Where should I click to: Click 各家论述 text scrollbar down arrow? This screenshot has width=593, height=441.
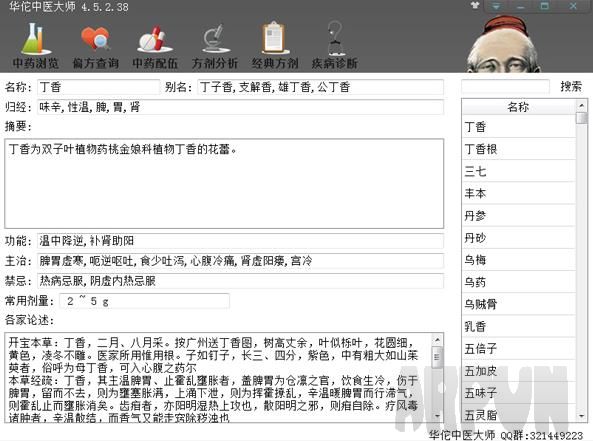click(437, 416)
